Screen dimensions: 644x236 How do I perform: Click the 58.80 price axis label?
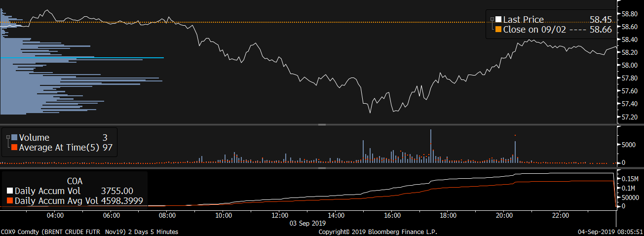[630, 13]
